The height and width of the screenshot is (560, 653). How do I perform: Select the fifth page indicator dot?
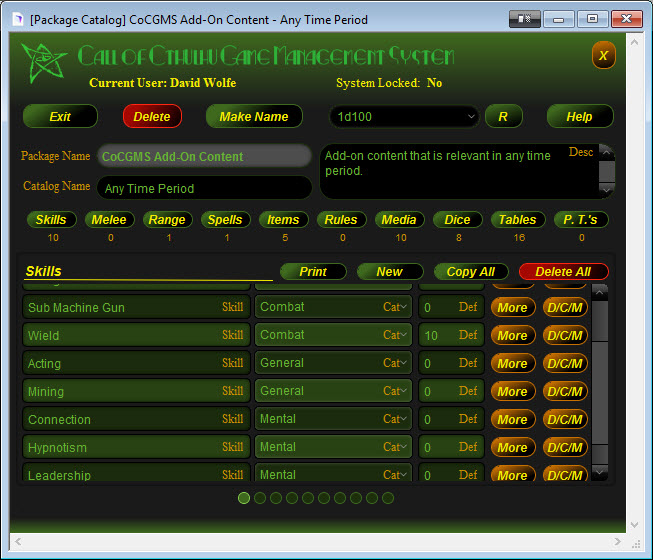308,498
